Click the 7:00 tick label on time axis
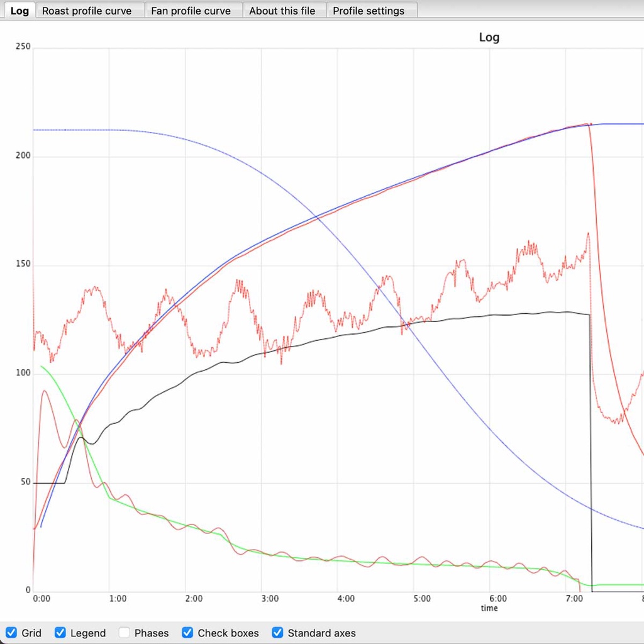This screenshot has width=644, height=644. click(x=574, y=599)
